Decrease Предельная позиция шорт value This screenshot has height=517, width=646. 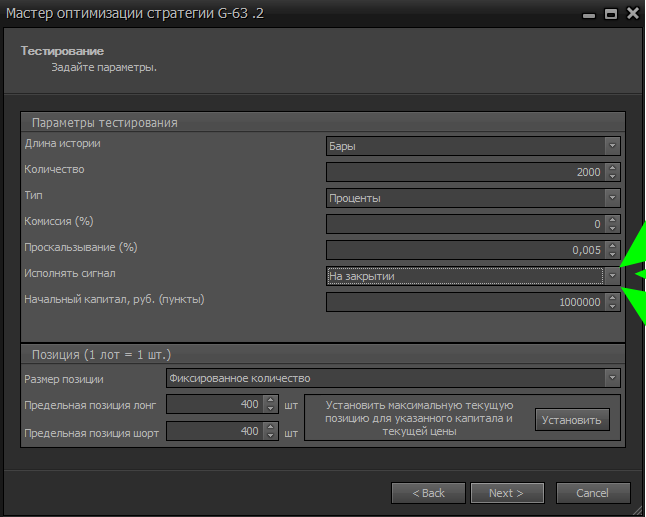click(270, 436)
